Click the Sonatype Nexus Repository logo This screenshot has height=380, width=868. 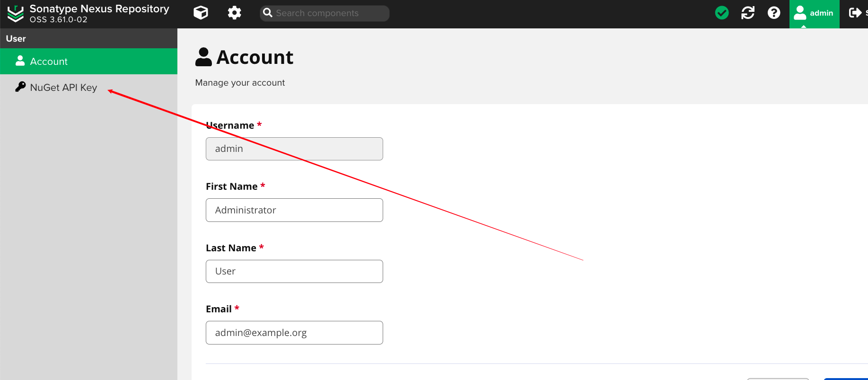click(15, 13)
